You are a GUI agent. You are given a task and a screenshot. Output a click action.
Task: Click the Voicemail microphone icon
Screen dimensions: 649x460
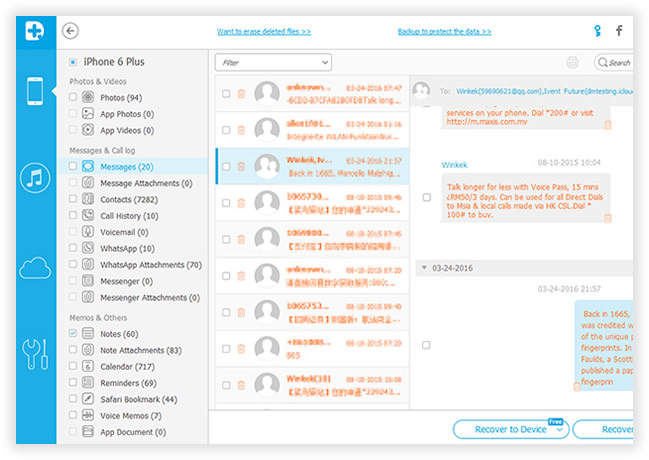click(88, 231)
